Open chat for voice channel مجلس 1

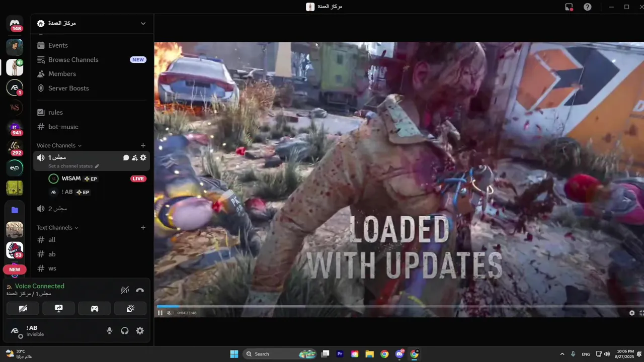pos(126,158)
